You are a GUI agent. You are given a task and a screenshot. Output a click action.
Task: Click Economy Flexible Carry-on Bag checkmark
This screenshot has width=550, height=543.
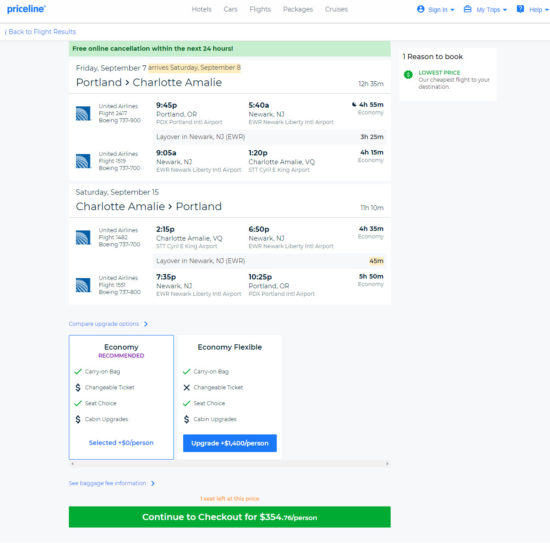187,371
